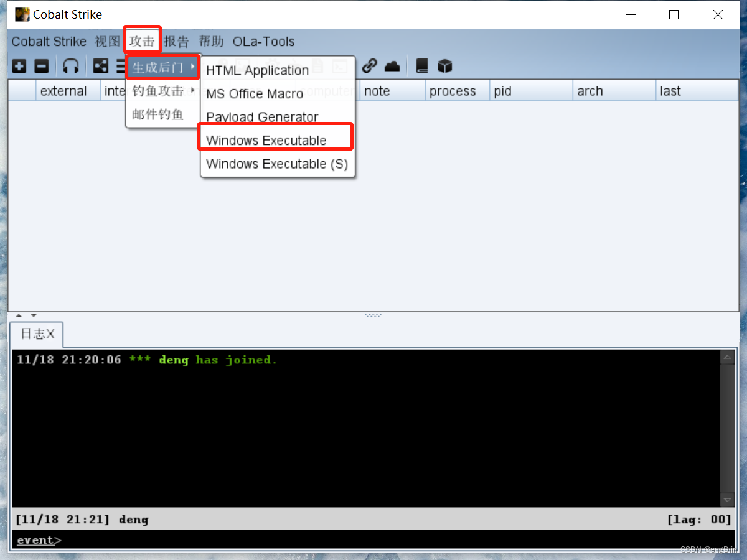Screen dimensions: 747x560
Task: Choose Payload Generator
Action: coord(278,117)
